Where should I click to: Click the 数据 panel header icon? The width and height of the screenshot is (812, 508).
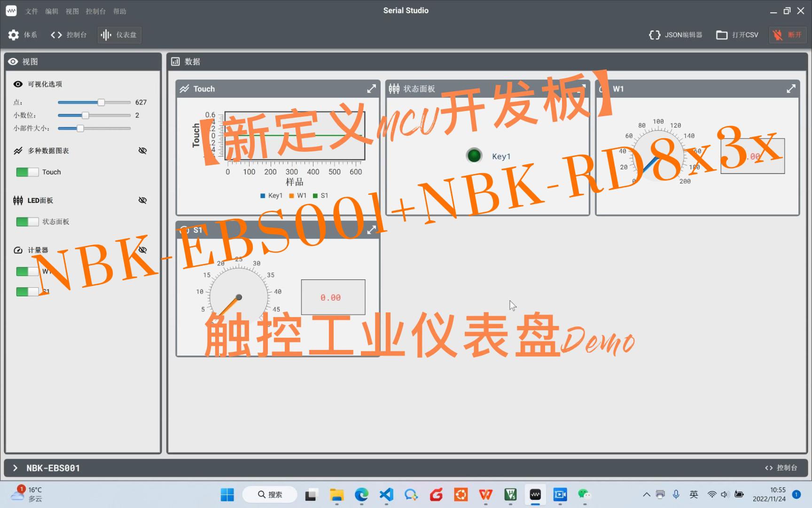175,62
